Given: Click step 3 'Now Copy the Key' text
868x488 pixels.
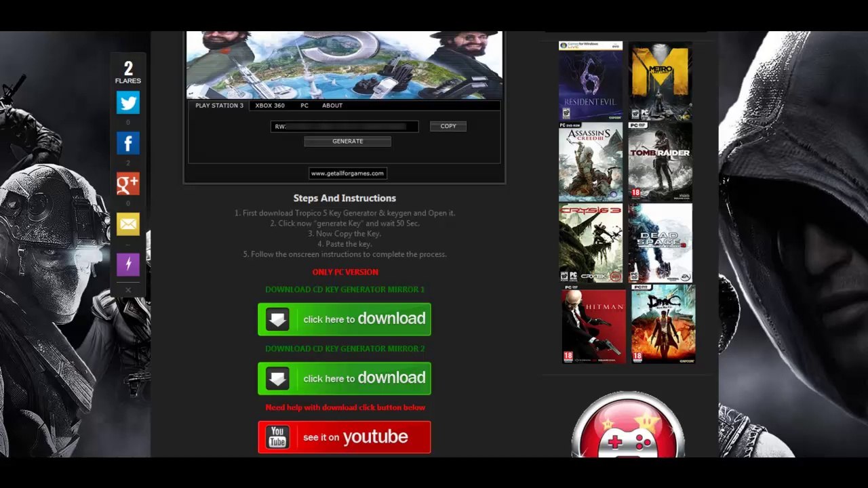Looking at the screenshot, I should coord(344,233).
